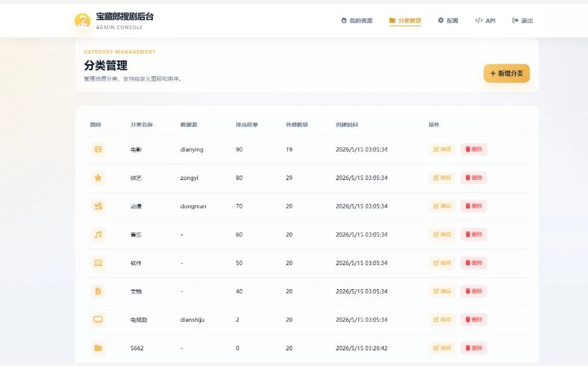Edit the 5662 category
This screenshot has width=588, height=366.
pos(442,348)
